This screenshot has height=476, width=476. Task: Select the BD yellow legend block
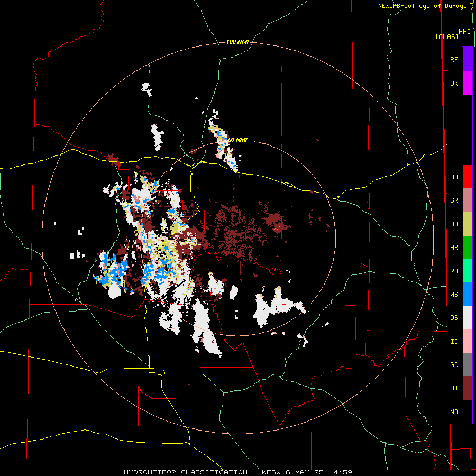tap(467, 224)
